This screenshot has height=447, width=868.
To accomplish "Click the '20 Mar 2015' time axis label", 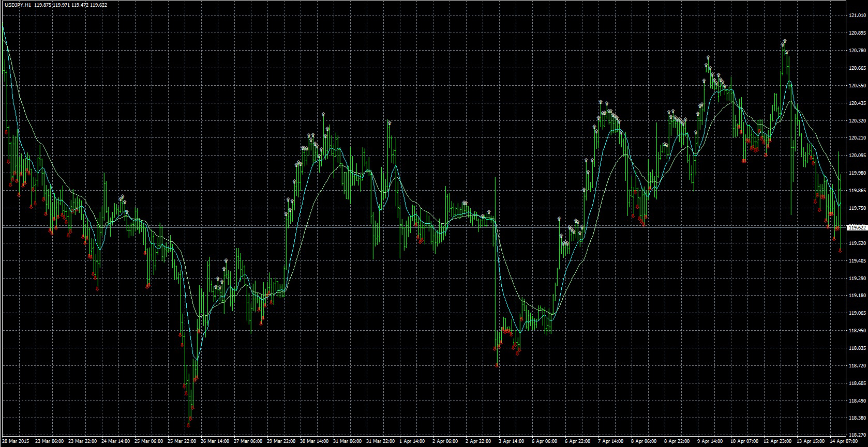I will point(16,442).
